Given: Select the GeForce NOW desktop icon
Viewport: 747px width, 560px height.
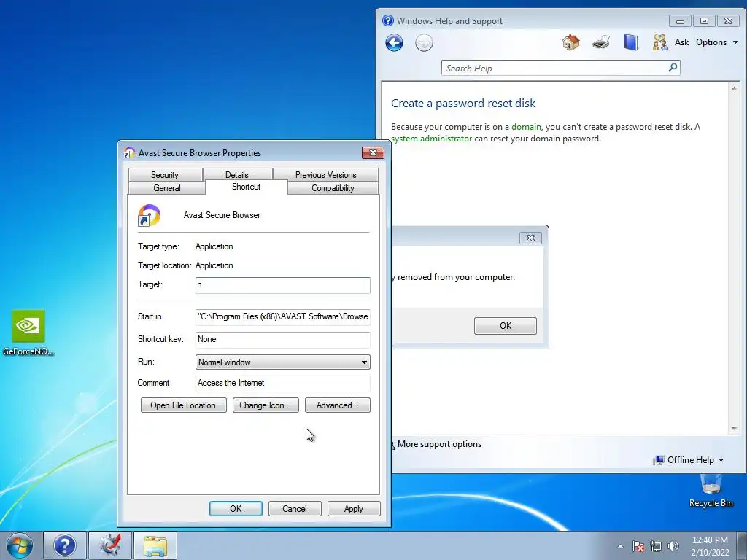Looking at the screenshot, I should coord(28,332).
